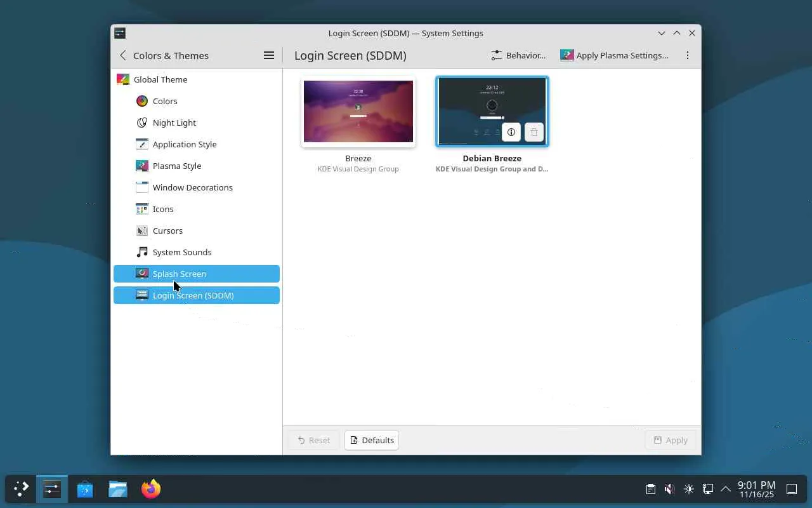Open the clock showing 9:01 PM
Viewport: 812px width, 508px height.
pos(756,489)
